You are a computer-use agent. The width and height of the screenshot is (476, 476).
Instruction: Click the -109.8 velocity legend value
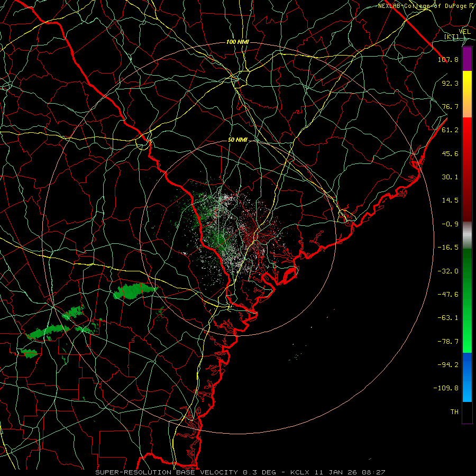pos(446,388)
